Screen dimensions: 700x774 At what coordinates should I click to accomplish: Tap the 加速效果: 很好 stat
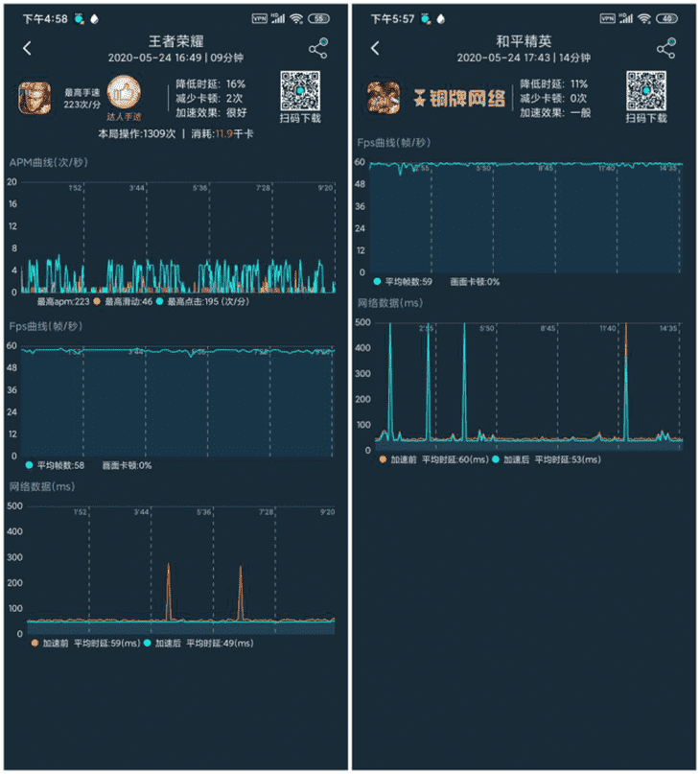pos(211,112)
